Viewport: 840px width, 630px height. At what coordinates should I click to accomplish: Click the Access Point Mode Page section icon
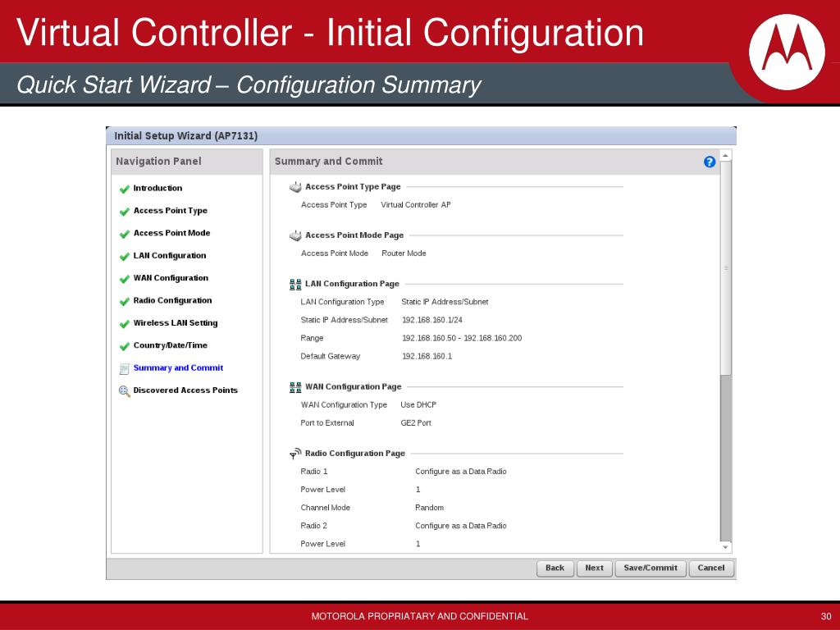coord(295,235)
